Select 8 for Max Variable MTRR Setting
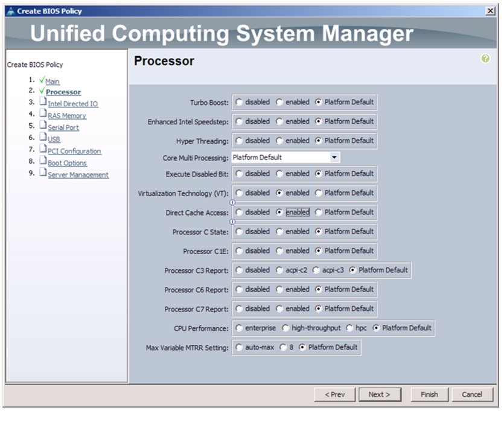Screen dimensions: 504x425 tap(283, 348)
